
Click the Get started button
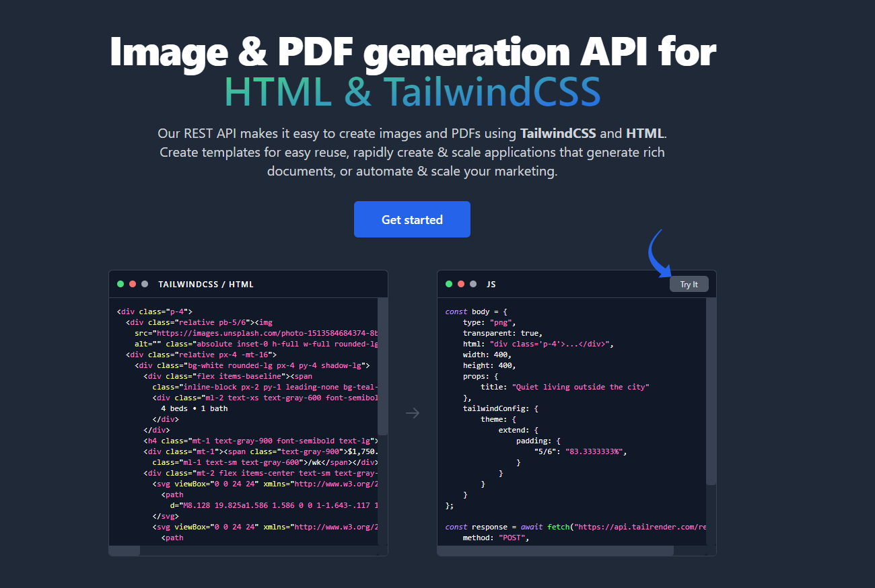412,219
